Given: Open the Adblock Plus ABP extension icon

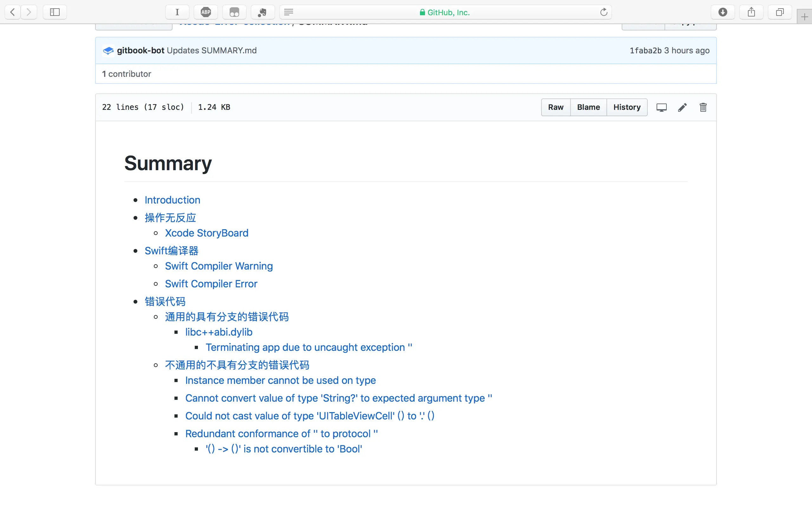Looking at the screenshot, I should 206,12.
